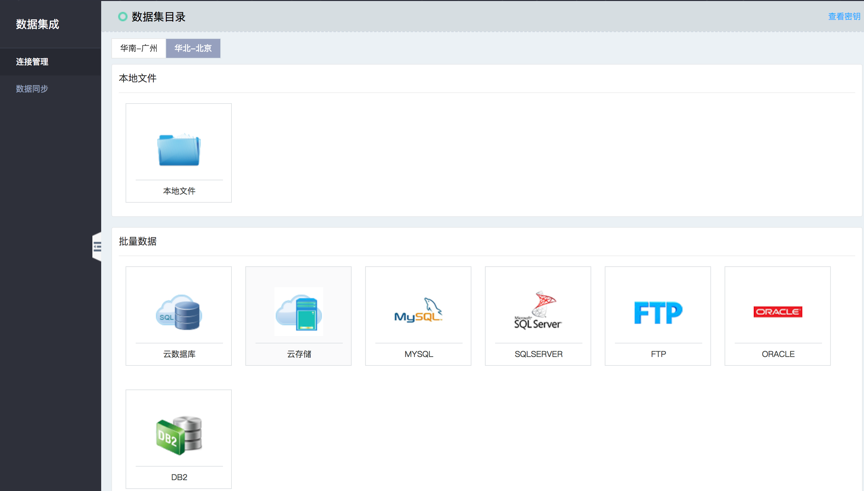Image resolution: width=864 pixels, height=491 pixels.
Task: Select the 云数据库 cloud SQL icon
Action: (x=179, y=312)
